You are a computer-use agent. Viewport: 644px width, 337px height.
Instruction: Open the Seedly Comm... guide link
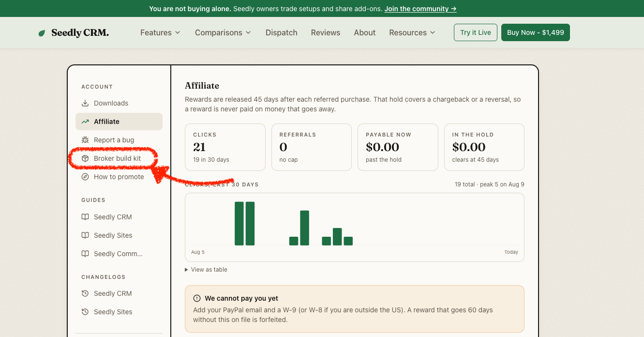[119, 254]
